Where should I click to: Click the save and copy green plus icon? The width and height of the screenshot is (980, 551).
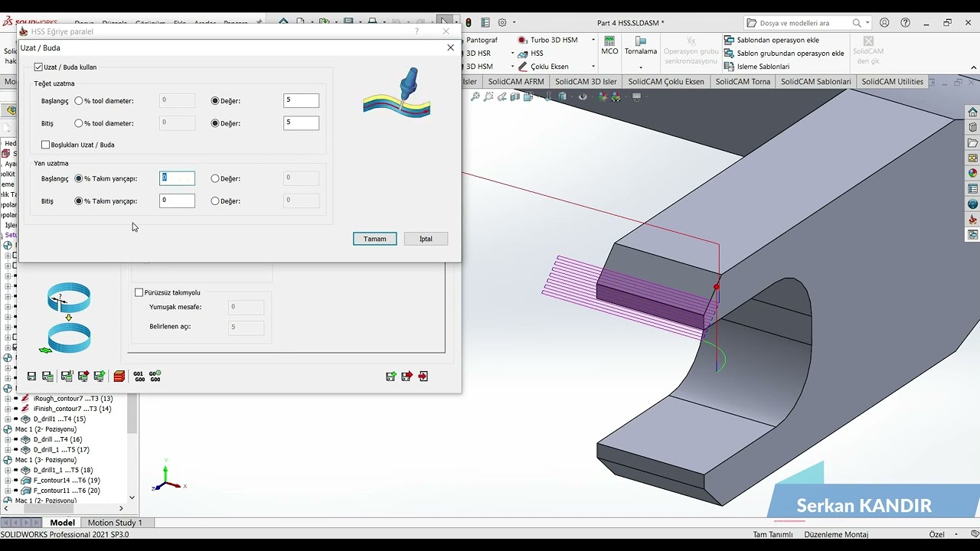pos(390,377)
